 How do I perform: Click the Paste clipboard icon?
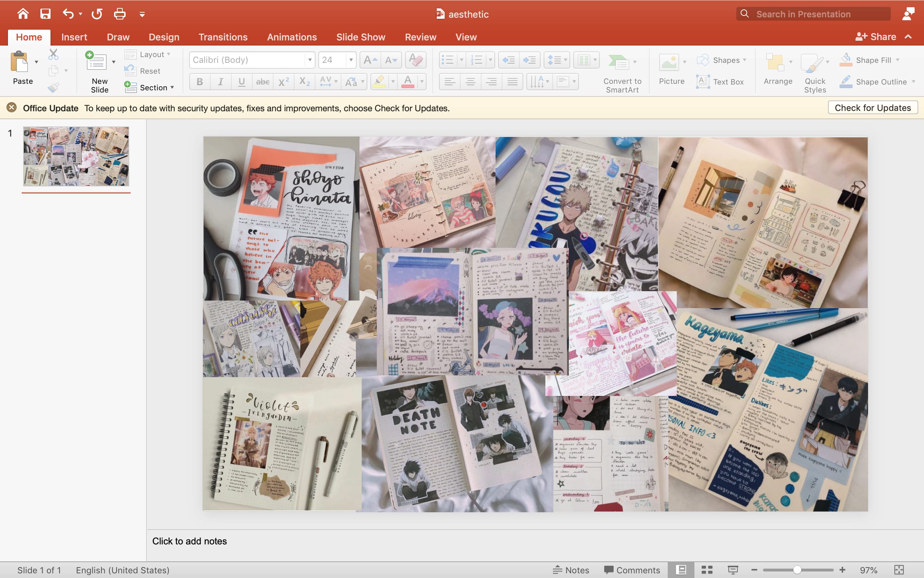[19, 62]
